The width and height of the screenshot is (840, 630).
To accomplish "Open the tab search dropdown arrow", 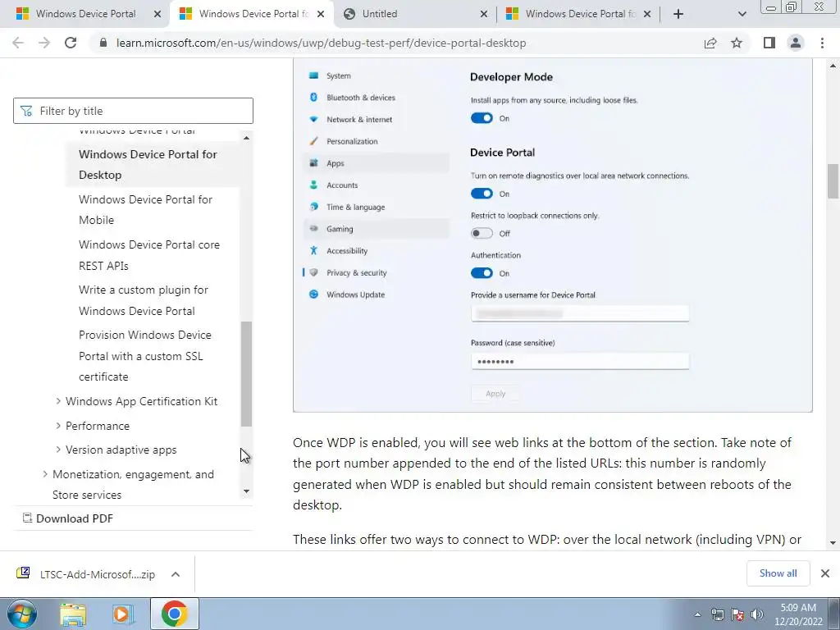I will pyautogui.click(x=742, y=14).
